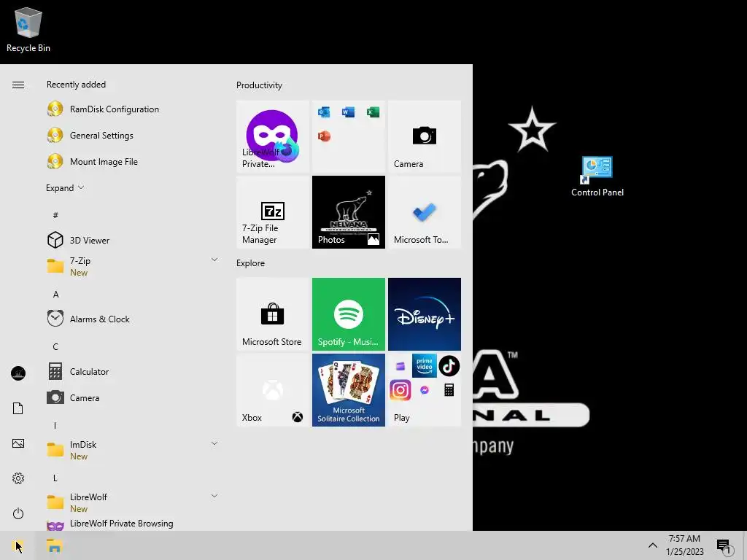Open Alarms & Clock app
Viewport: 747px width, 560px height.
pos(131,319)
